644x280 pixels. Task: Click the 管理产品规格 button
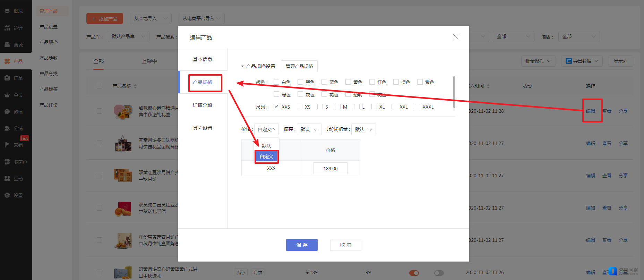[x=299, y=66]
